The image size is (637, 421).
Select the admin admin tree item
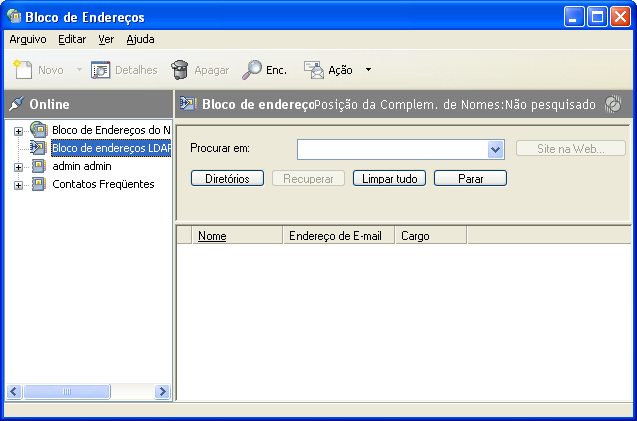coord(82,166)
